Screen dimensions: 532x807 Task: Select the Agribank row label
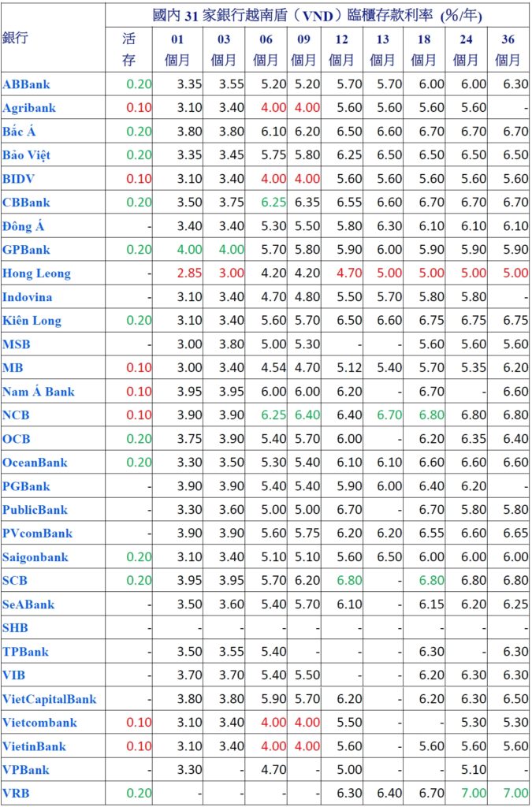[29, 108]
